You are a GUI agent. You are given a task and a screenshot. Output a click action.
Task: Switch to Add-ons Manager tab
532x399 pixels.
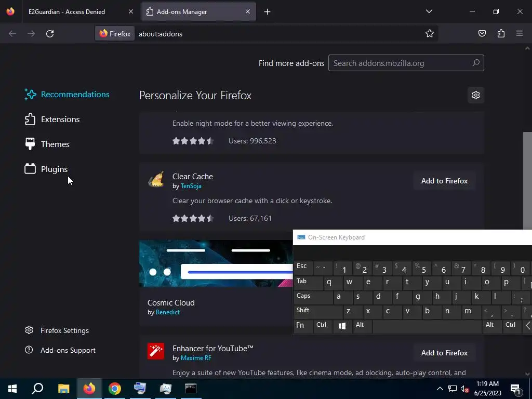tap(198, 11)
